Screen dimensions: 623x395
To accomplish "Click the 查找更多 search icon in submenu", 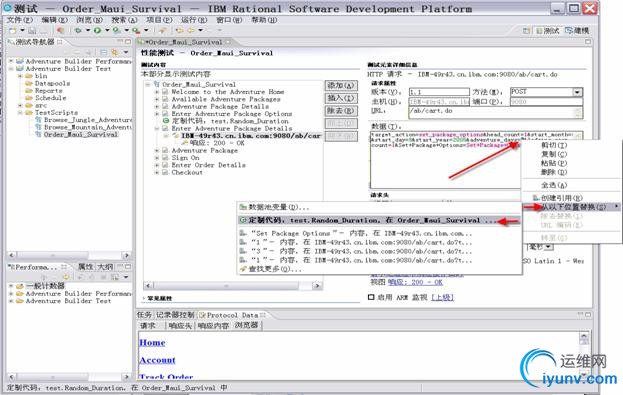I will pos(243,269).
